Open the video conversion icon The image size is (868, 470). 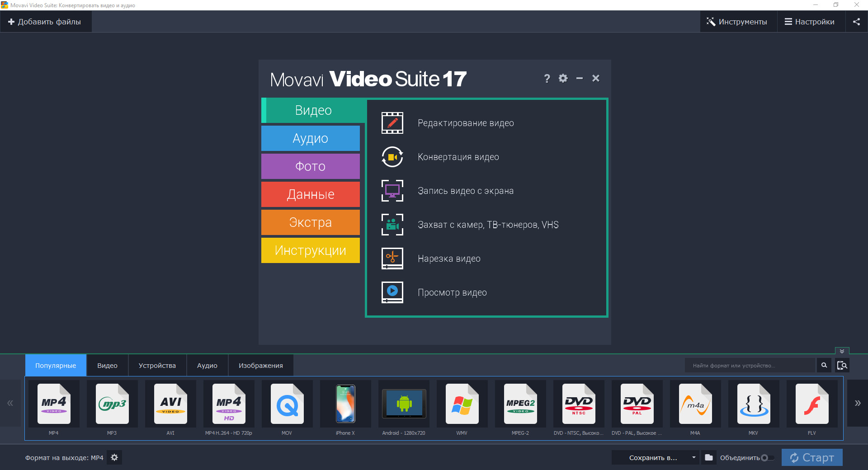click(x=392, y=157)
